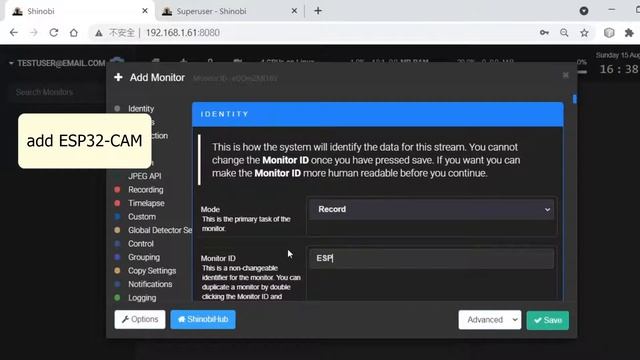The height and width of the screenshot is (360, 640).
Task: Open the extensions puzzle icon
Action: coord(629,33)
